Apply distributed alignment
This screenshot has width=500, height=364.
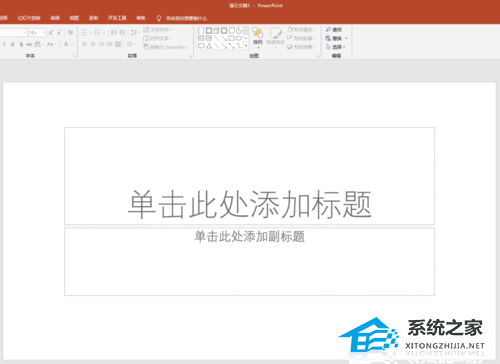pos(118,44)
